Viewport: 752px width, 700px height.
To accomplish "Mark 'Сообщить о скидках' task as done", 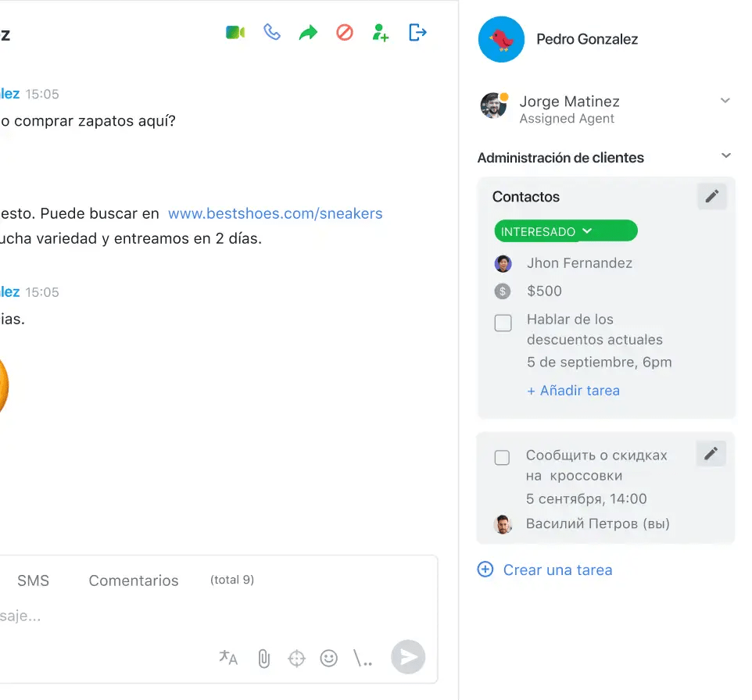I will [502, 457].
